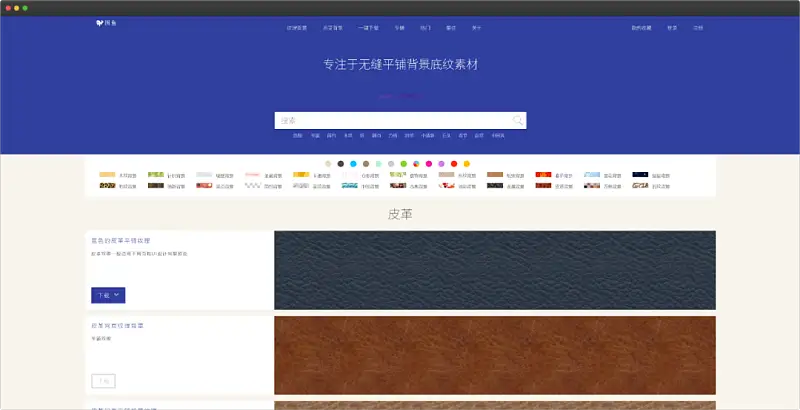Screen dimensions: 800x410
Task: Open the bright red festive category thumbnail
Action: coord(543,174)
